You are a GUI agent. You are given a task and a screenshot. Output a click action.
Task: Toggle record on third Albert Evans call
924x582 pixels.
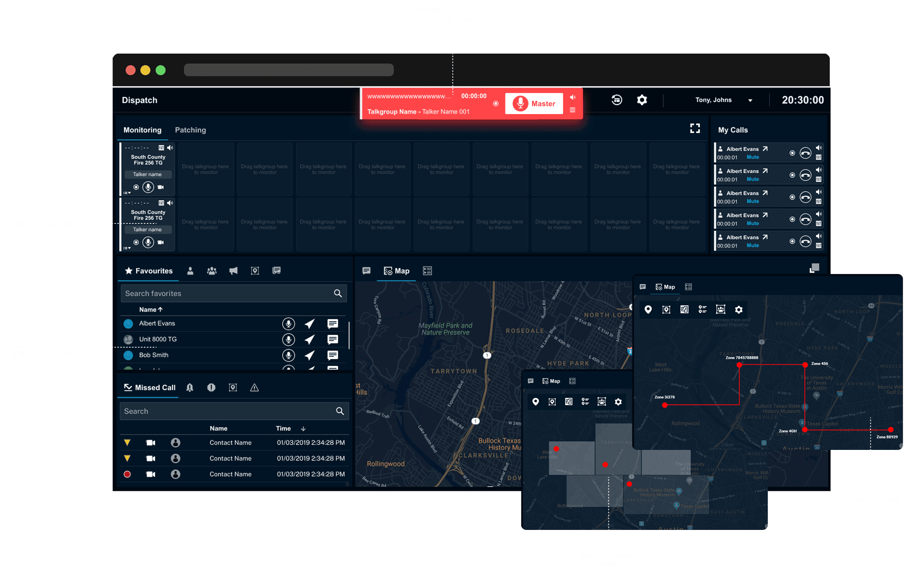792,197
